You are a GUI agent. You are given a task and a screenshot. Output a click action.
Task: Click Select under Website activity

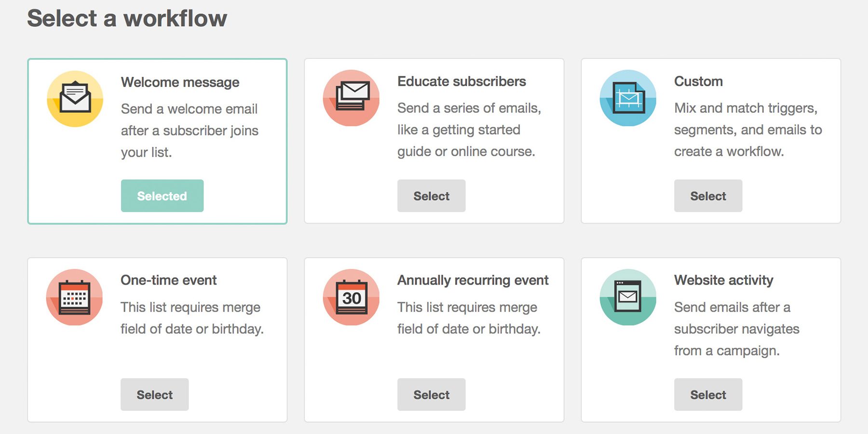(708, 394)
